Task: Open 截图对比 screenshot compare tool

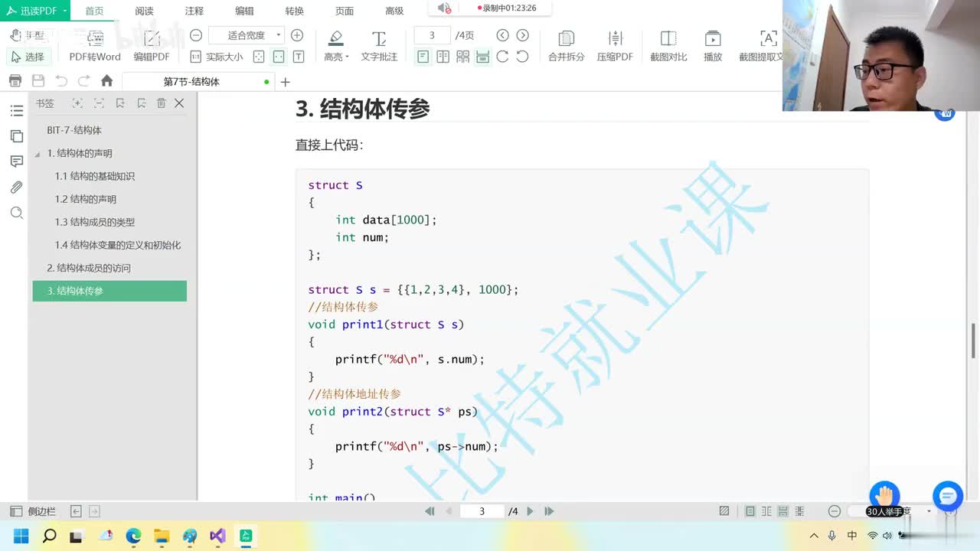Action: [668, 47]
